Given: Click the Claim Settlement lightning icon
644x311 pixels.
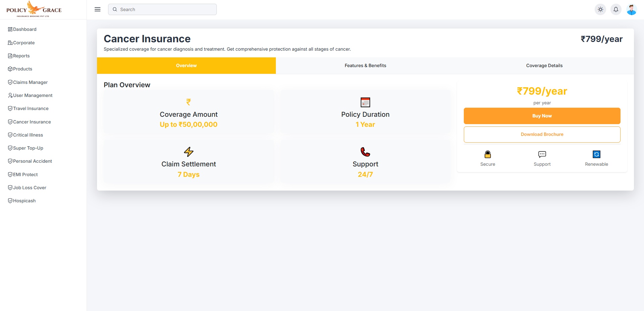Looking at the screenshot, I should click(189, 152).
